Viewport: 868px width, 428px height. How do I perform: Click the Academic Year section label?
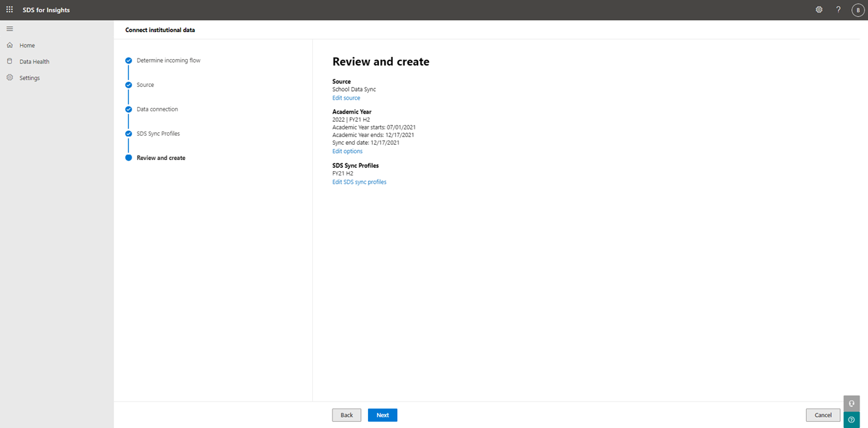pyautogui.click(x=352, y=111)
